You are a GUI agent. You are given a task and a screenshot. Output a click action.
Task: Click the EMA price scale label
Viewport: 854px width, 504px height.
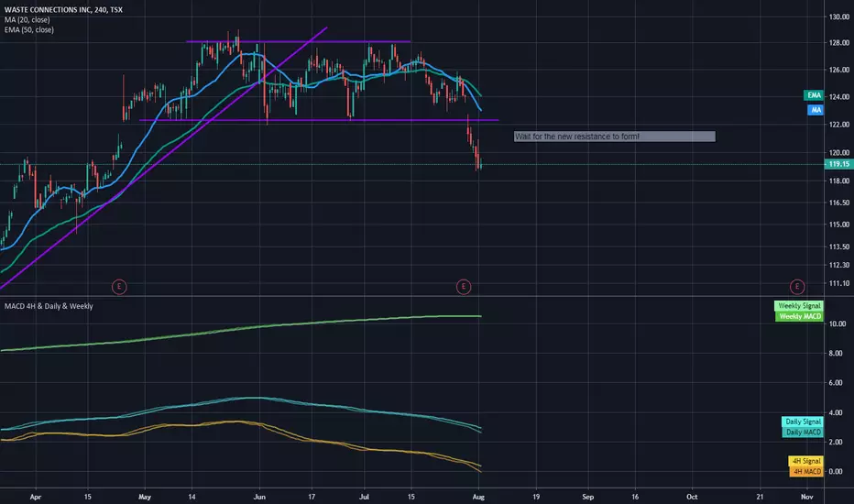814,95
